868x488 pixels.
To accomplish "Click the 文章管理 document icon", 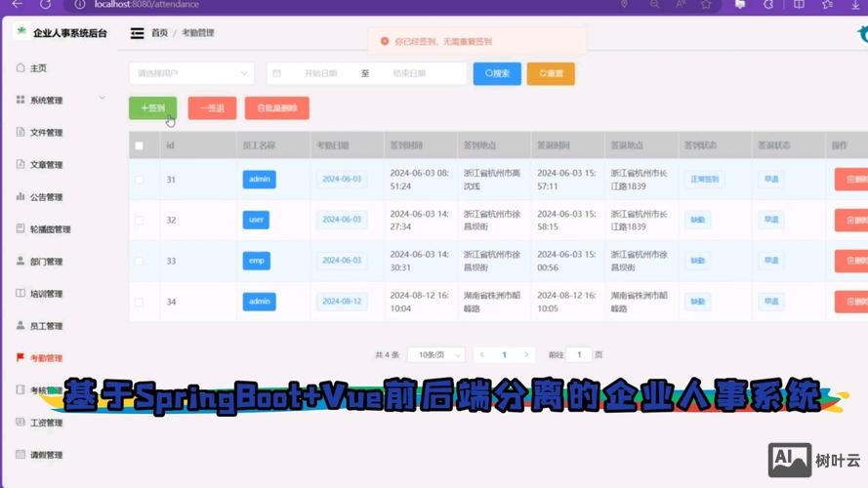I will pyautogui.click(x=21, y=164).
